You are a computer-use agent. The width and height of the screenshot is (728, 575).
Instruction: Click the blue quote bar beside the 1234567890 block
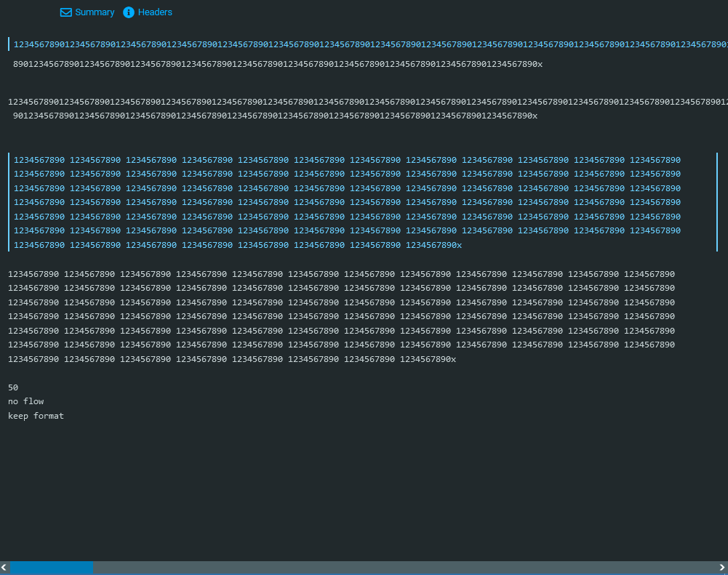click(x=9, y=201)
